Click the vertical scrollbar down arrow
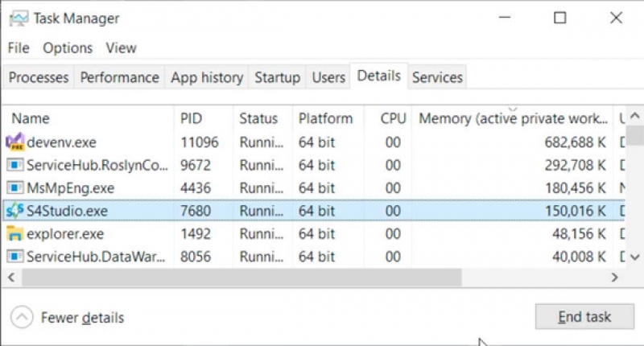The image size is (644, 346). click(x=634, y=257)
